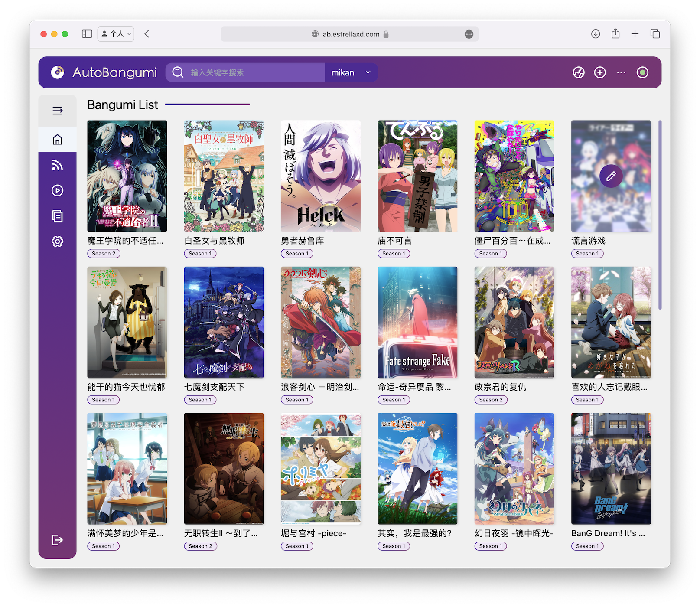Screen dimensions: 700x607
Task: Open the RSS subscriptions page in sidebar
Action: 57,165
